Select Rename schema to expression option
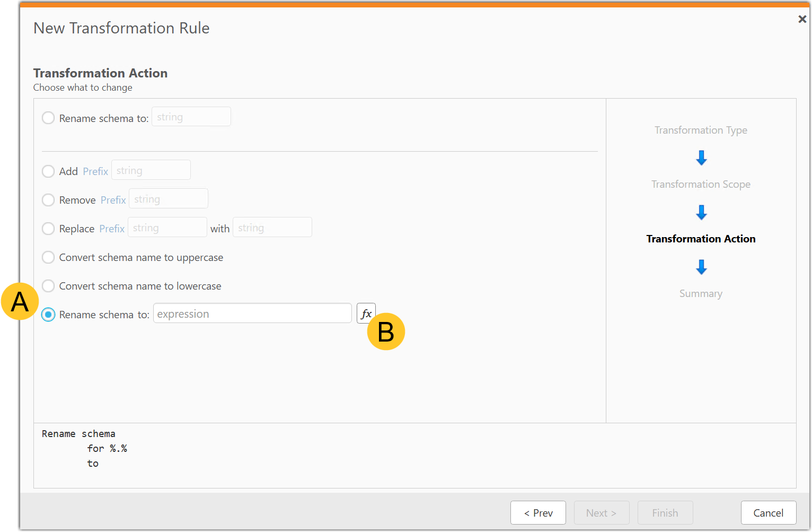Image resolution: width=812 pixels, height=532 pixels. click(48, 315)
